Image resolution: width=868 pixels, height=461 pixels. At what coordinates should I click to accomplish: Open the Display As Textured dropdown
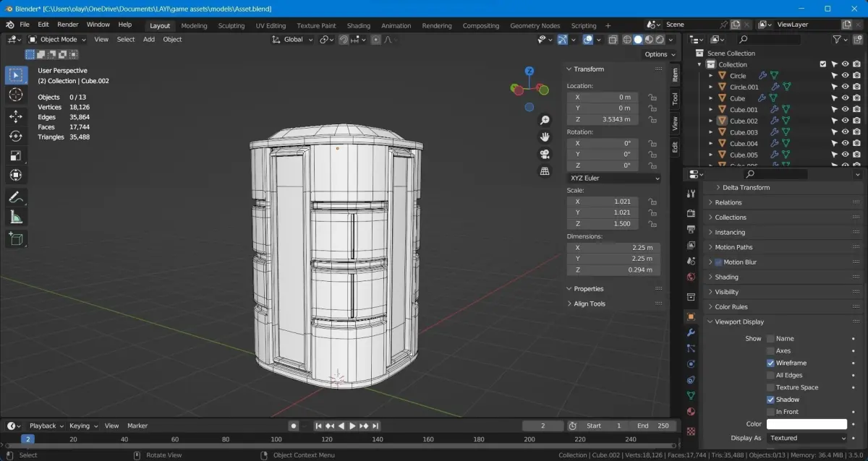click(807, 438)
